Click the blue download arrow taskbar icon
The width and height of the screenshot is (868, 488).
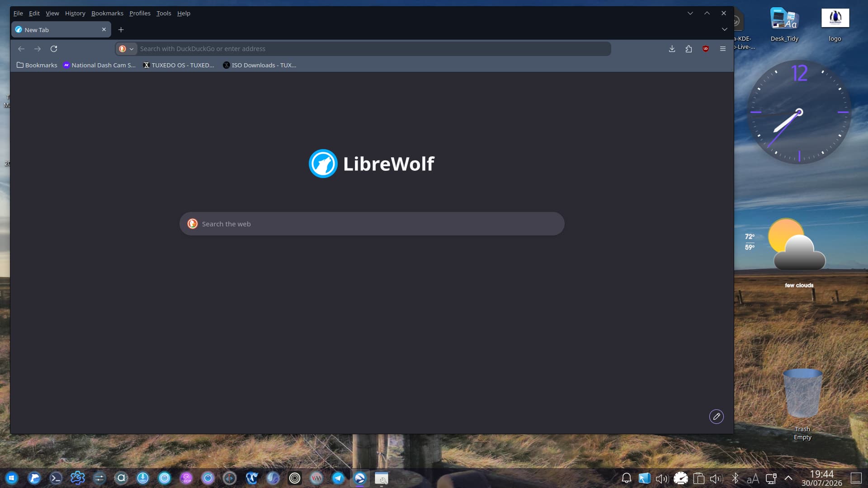pos(143,478)
